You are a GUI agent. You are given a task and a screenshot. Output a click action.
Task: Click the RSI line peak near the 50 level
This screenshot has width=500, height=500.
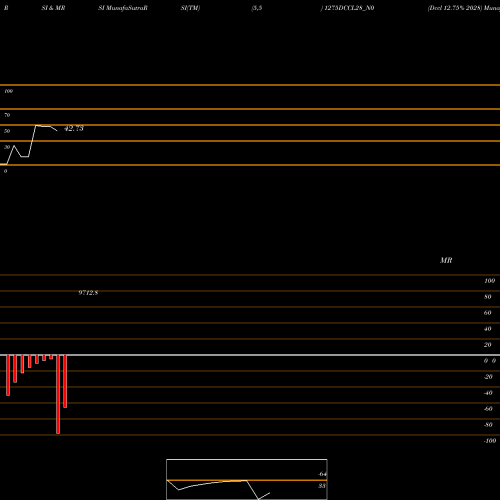coord(36,126)
